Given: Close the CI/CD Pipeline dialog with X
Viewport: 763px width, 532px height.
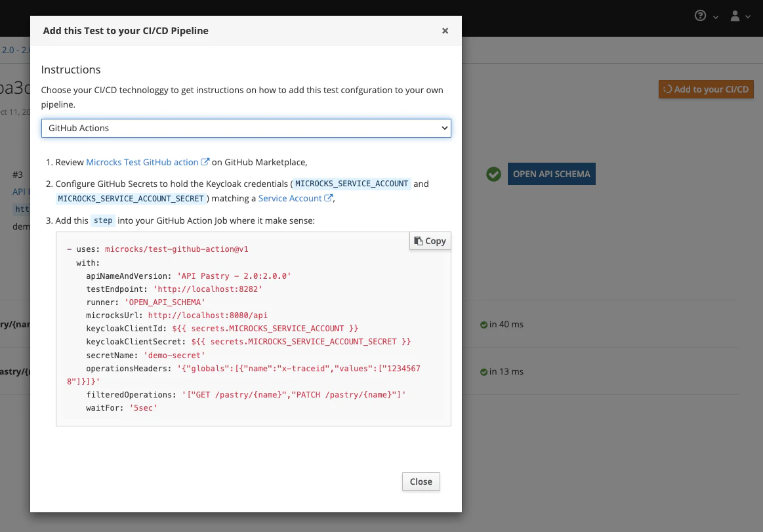Looking at the screenshot, I should click(x=445, y=31).
